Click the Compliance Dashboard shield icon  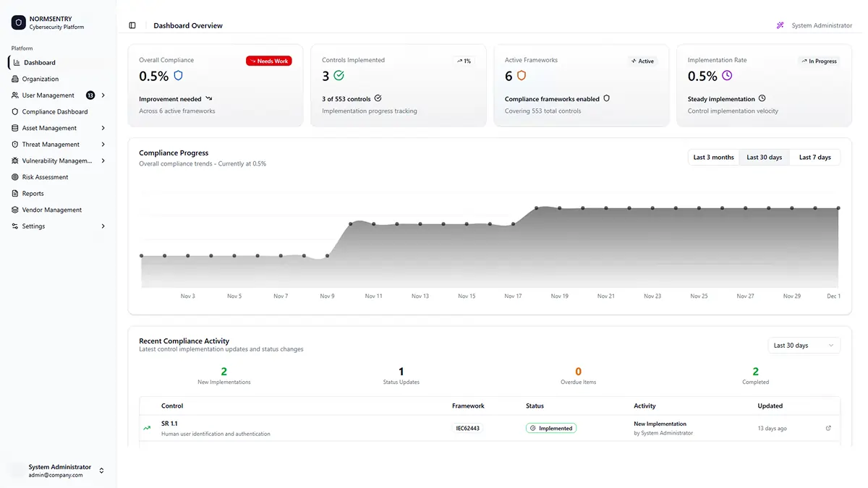pyautogui.click(x=15, y=112)
